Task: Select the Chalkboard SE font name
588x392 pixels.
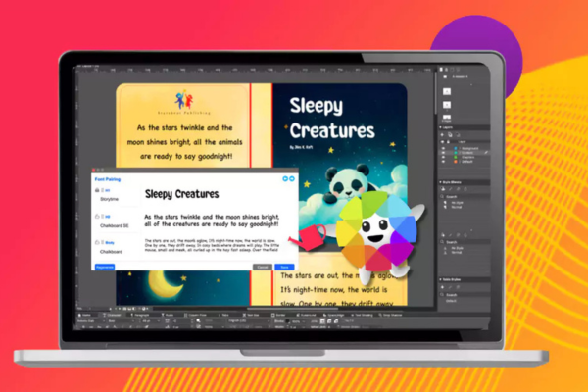Action: click(115, 225)
